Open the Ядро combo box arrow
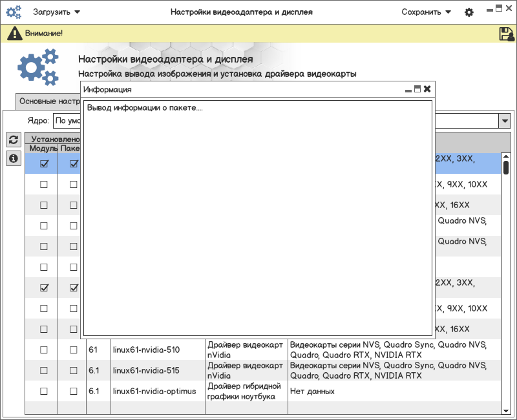The image size is (517, 420). click(504, 121)
